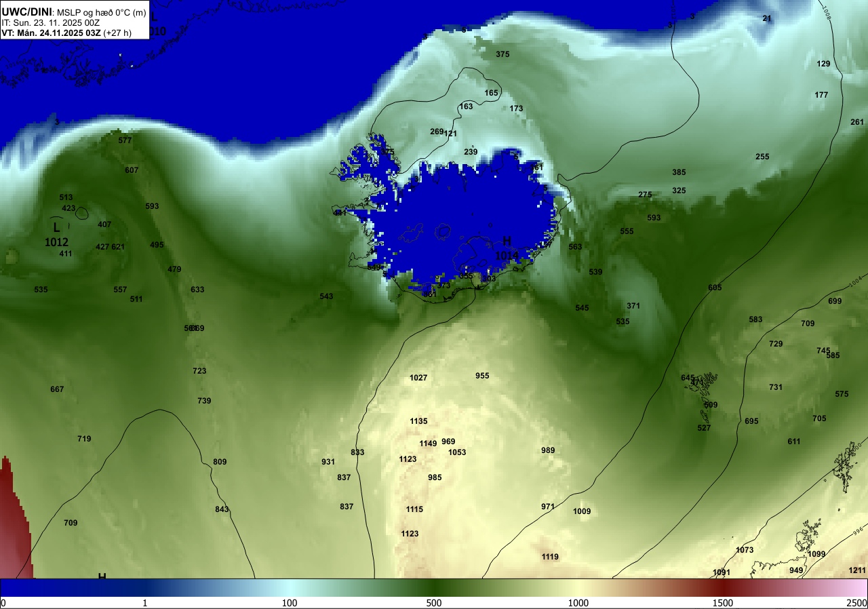Click the 513 height value
The height and width of the screenshot is (609, 868).
(x=66, y=197)
